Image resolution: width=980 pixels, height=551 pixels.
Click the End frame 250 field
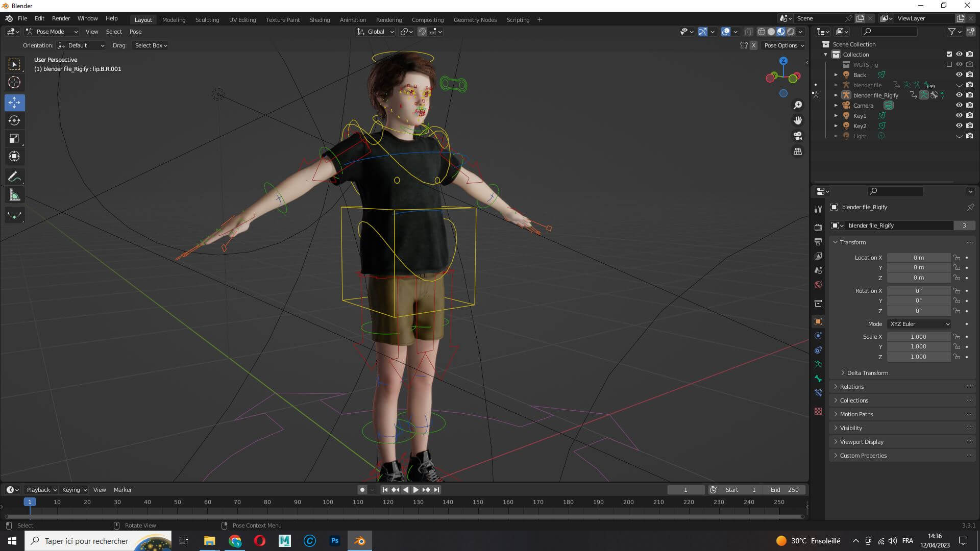785,490
